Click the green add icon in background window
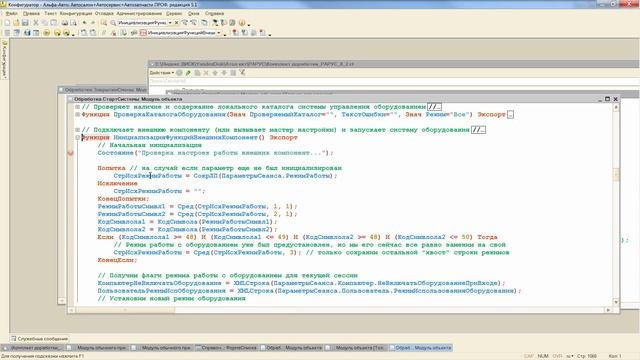Screen dimensions: 640x360 point(179,73)
